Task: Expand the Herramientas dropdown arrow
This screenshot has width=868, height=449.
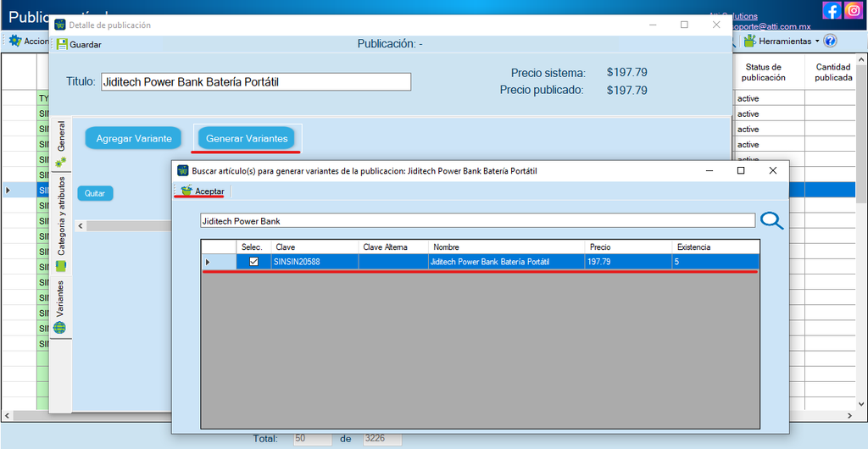Action: click(816, 42)
